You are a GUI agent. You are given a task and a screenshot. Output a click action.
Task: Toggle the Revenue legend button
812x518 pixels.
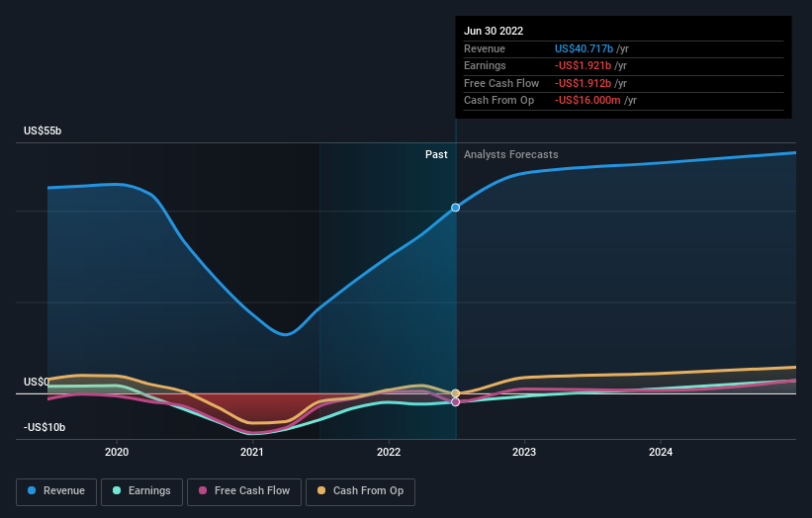(56, 491)
